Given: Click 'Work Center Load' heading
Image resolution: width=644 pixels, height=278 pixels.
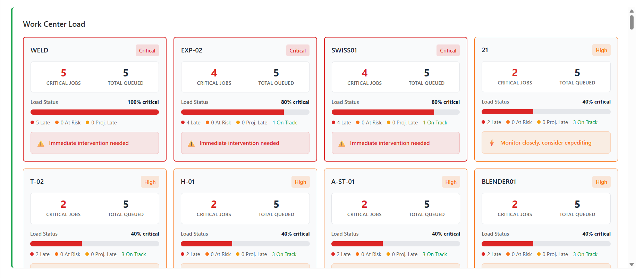Looking at the screenshot, I should click(x=54, y=24).
